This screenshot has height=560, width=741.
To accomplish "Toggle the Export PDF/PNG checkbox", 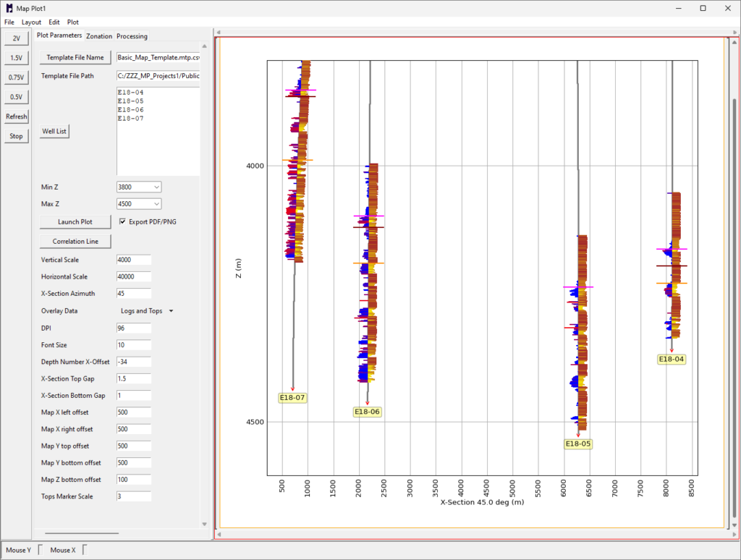I will coord(122,221).
